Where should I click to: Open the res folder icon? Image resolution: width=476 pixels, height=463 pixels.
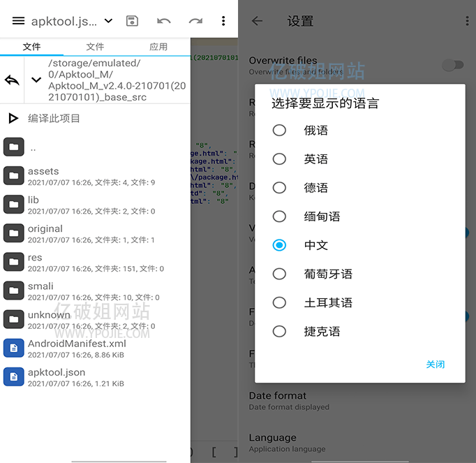click(14, 262)
